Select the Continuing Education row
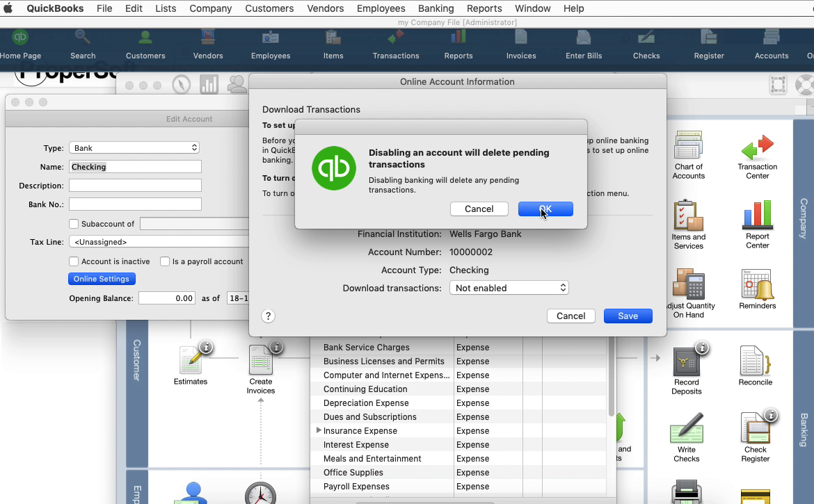 (458, 389)
